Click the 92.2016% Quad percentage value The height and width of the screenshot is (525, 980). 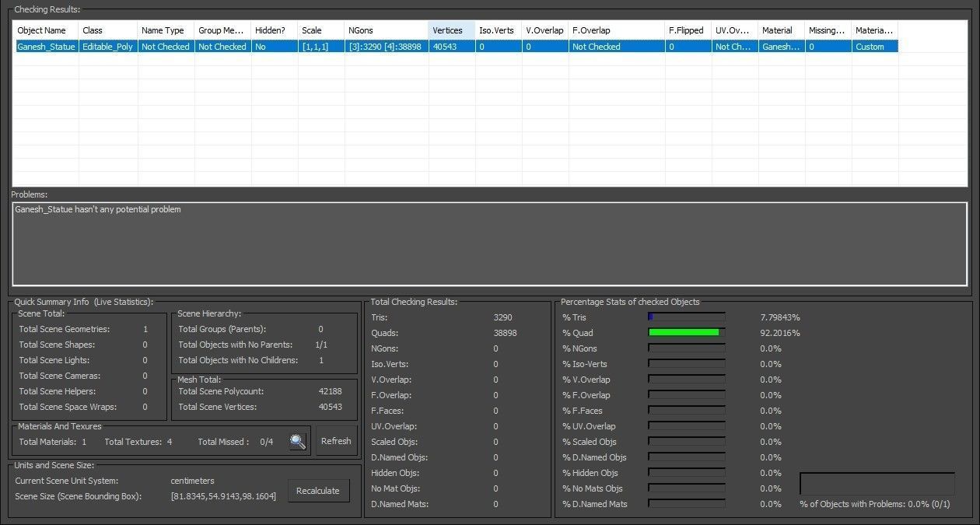[x=780, y=333]
